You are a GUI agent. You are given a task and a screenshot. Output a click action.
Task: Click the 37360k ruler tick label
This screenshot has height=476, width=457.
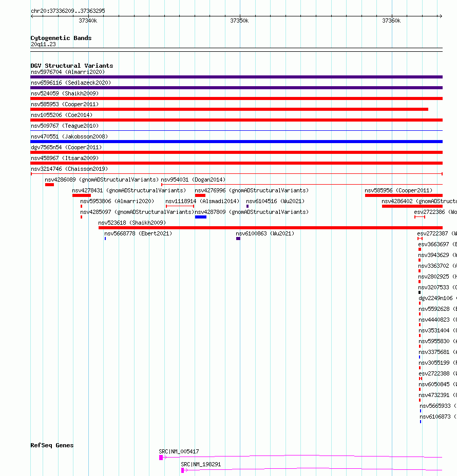[x=391, y=21]
